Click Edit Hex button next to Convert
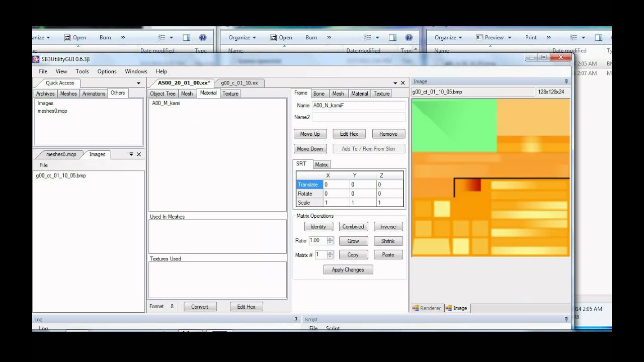The height and width of the screenshot is (362, 644). 247,307
